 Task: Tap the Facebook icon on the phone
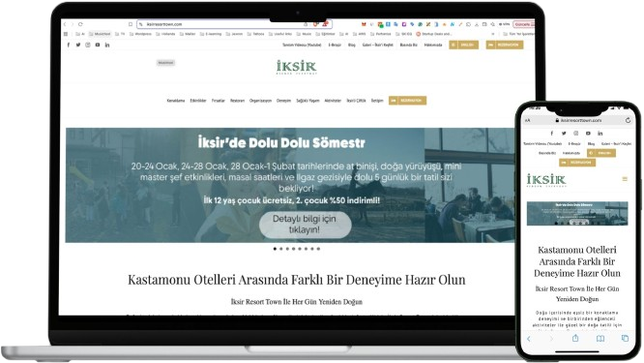pyautogui.click(x=551, y=134)
